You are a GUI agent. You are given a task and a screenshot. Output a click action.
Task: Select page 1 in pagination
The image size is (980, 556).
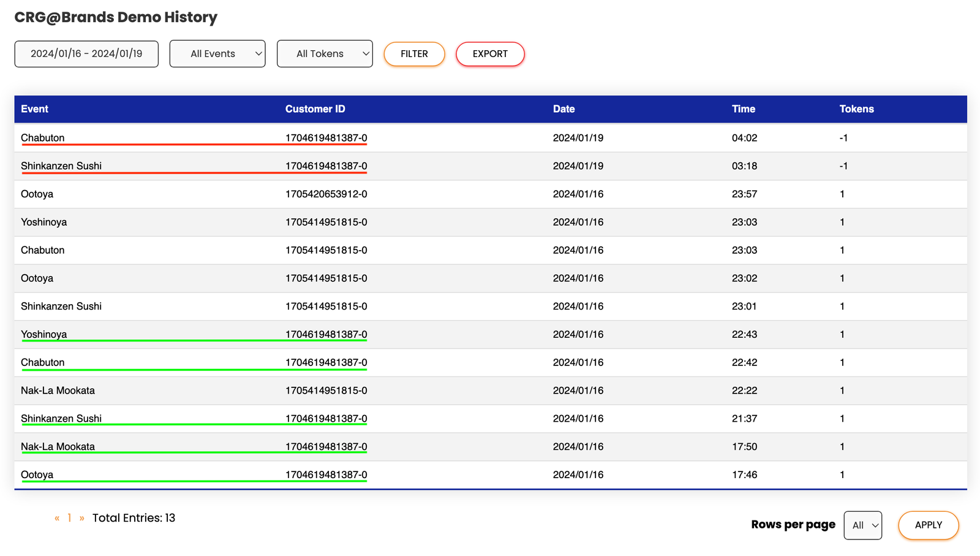coord(69,518)
